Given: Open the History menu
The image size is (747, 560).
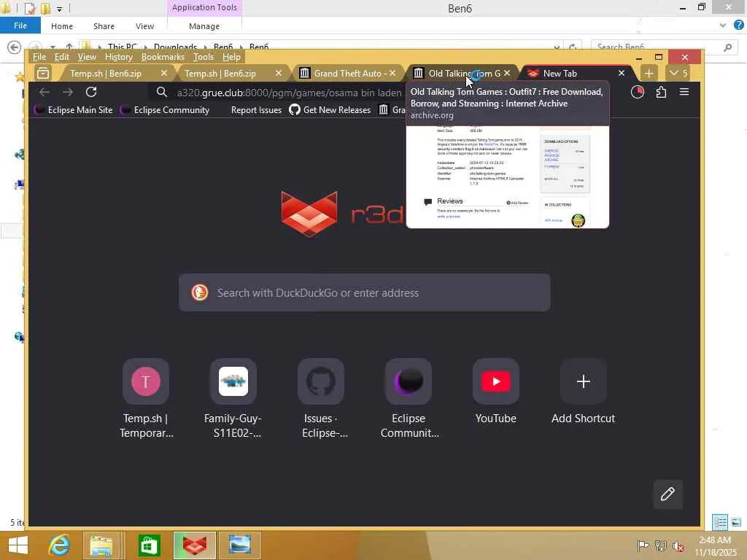Looking at the screenshot, I should coord(119,57).
